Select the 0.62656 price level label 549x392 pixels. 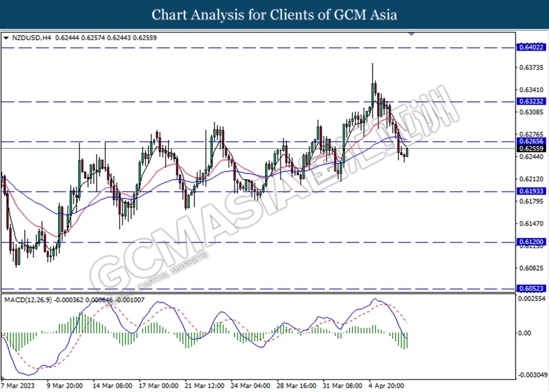pyautogui.click(x=531, y=141)
